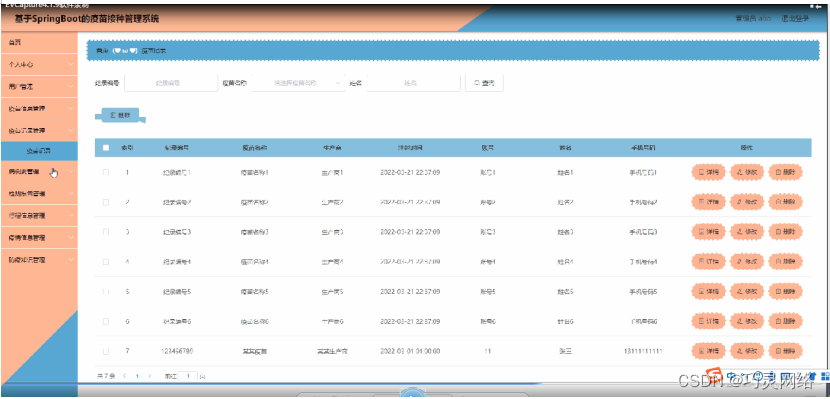The height and width of the screenshot is (399, 830).
Task: Check the checkbox for row 7 (123456789)
Action: 106,351
